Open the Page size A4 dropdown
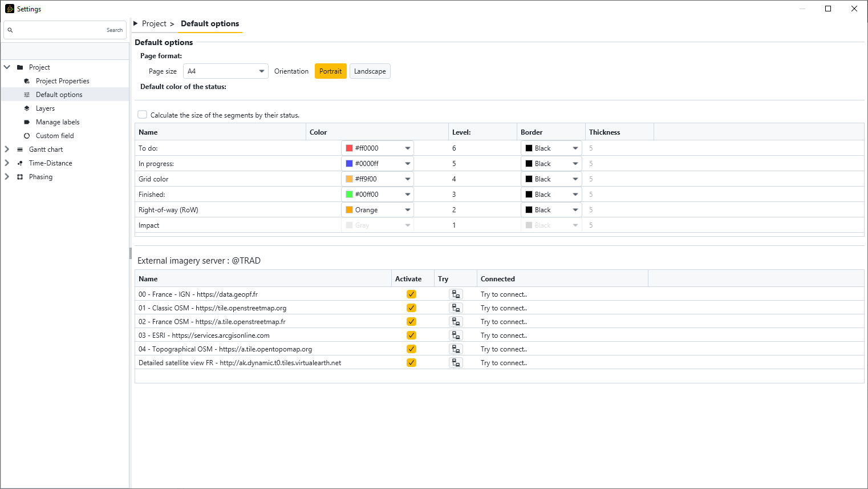This screenshot has height=489, width=868. pyautogui.click(x=225, y=71)
